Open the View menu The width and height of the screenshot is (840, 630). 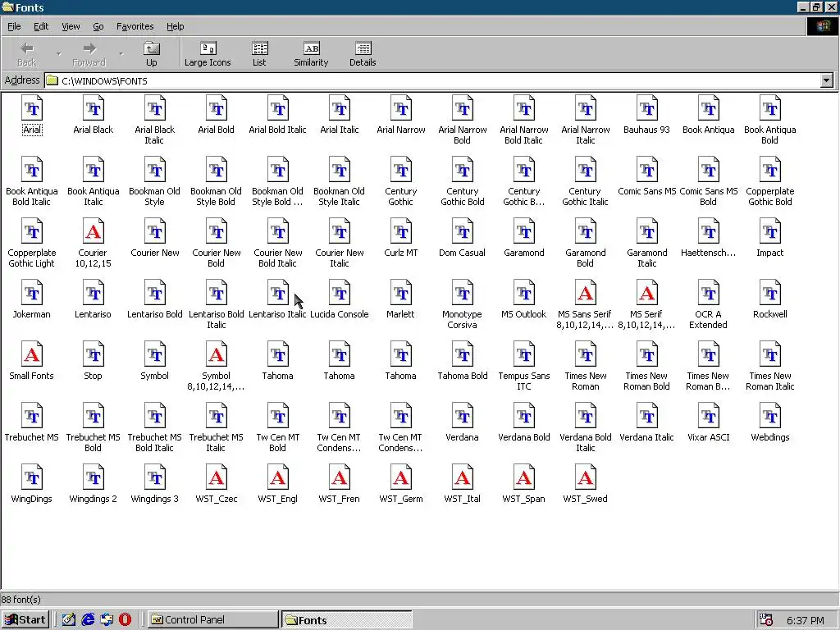[x=71, y=26]
